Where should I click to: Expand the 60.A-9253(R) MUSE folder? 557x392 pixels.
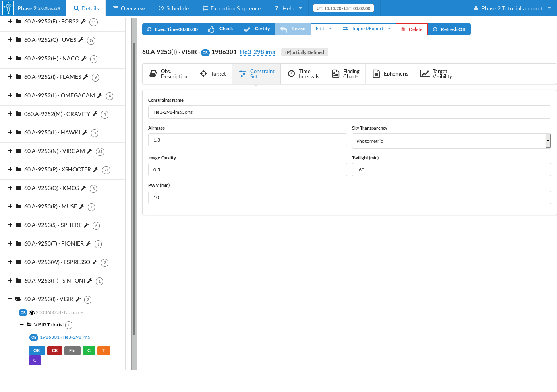(10, 206)
